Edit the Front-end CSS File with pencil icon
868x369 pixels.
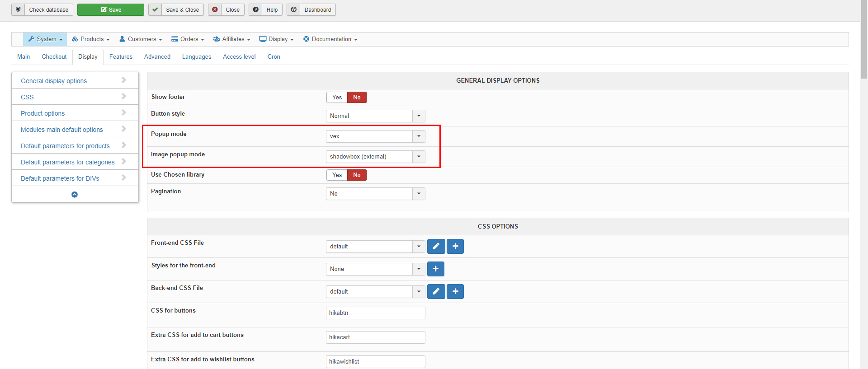point(436,246)
